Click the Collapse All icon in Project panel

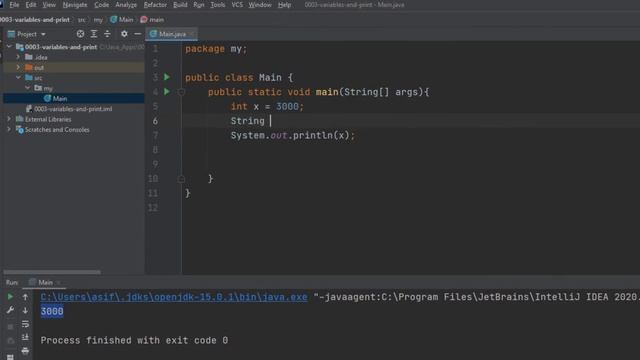click(x=107, y=34)
